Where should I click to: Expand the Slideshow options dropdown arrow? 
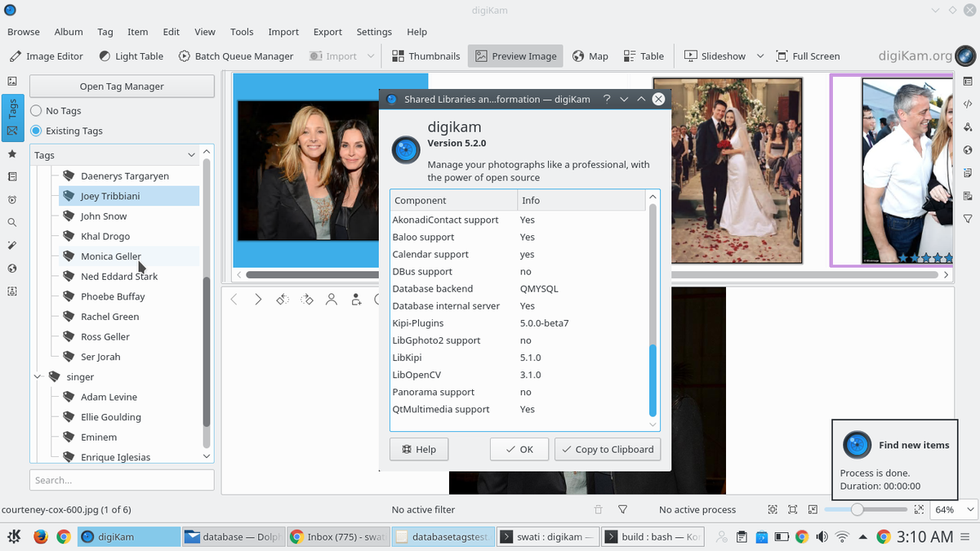click(x=759, y=56)
